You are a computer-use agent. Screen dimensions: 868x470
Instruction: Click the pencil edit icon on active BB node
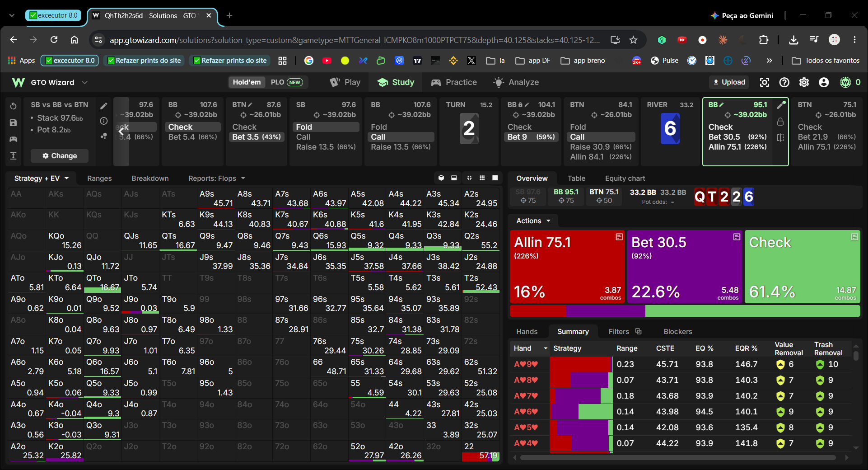(780, 105)
